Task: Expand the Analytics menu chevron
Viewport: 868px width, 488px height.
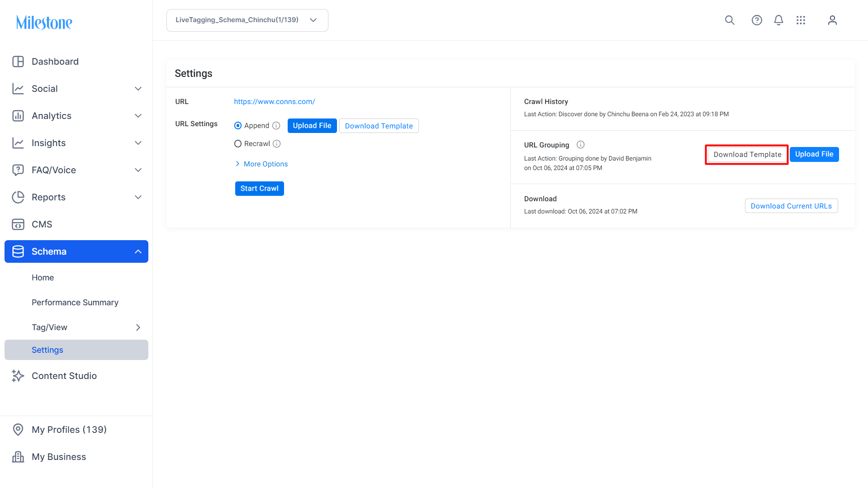Action: pyautogui.click(x=138, y=116)
